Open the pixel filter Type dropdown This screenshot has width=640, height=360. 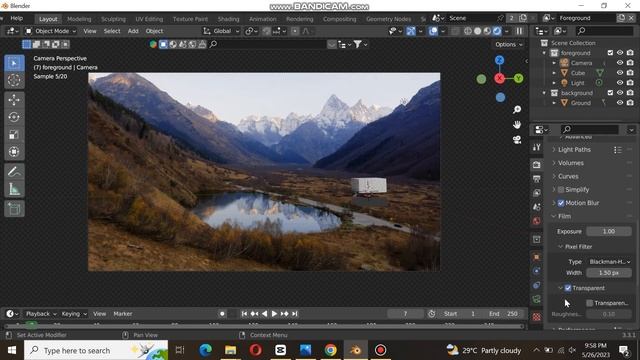[x=609, y=262]
